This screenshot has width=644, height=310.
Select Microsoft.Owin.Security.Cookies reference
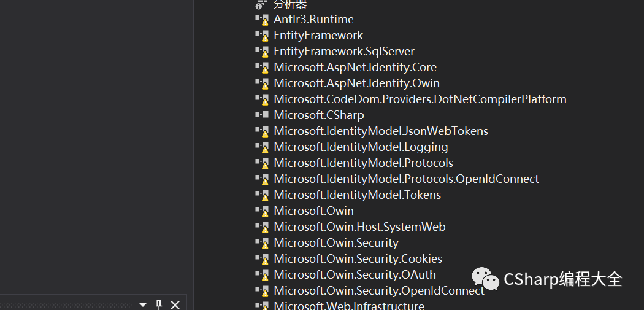(358, 259)
